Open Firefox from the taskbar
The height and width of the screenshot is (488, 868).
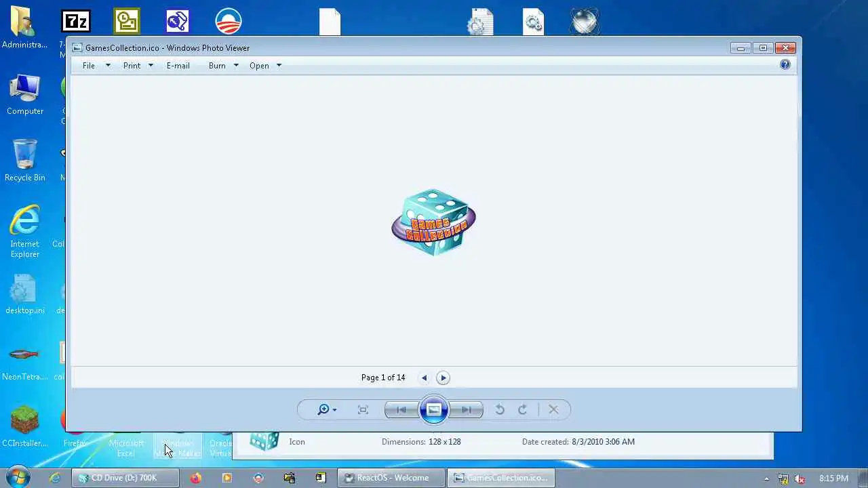click(x=196, y=478)
